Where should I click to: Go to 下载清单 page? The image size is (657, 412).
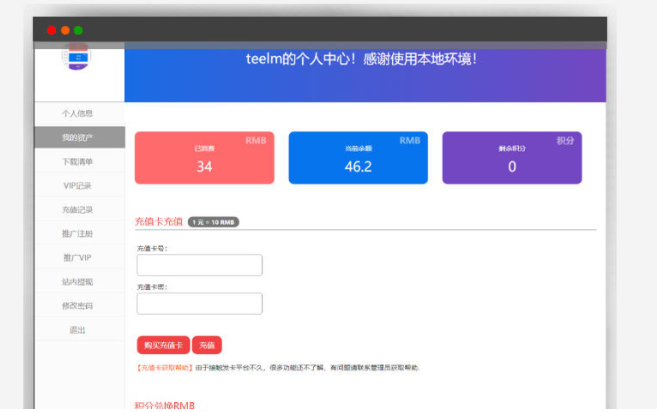78,161
